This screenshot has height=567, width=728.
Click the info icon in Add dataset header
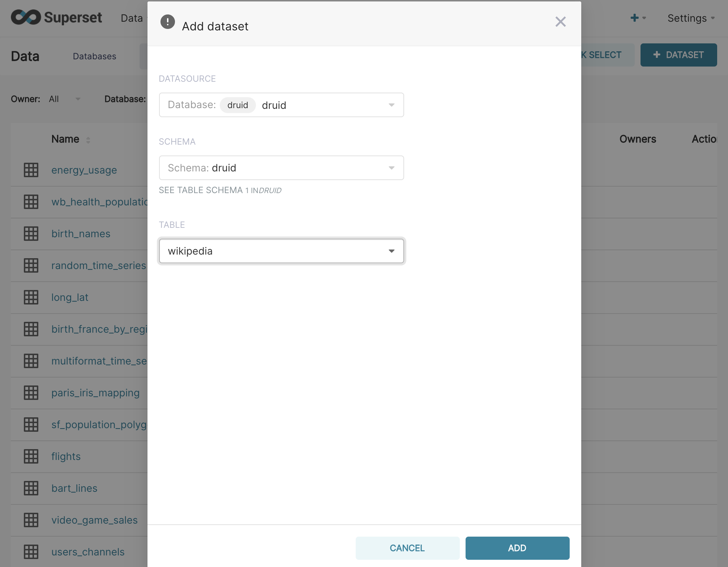click(x=167, y=22)
